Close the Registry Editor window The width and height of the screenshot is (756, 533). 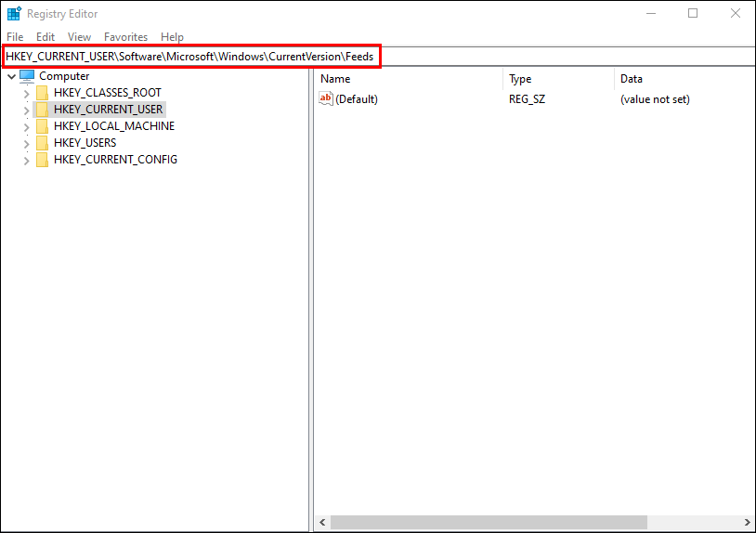click(736, 14)
